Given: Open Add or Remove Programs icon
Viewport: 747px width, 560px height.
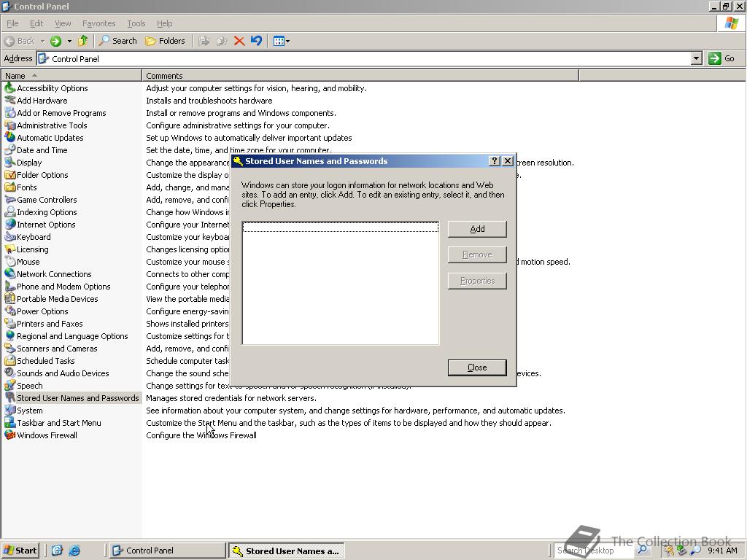Looking at the screenshot, I should pyautogui.click(x=10, y=113).
